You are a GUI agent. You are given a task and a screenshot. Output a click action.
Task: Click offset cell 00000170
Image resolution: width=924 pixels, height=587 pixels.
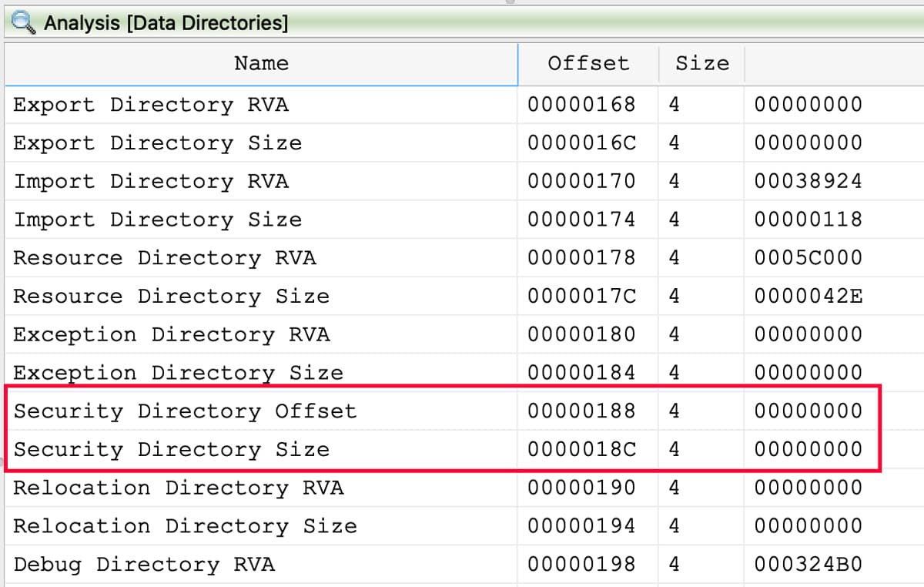point(581,181)
